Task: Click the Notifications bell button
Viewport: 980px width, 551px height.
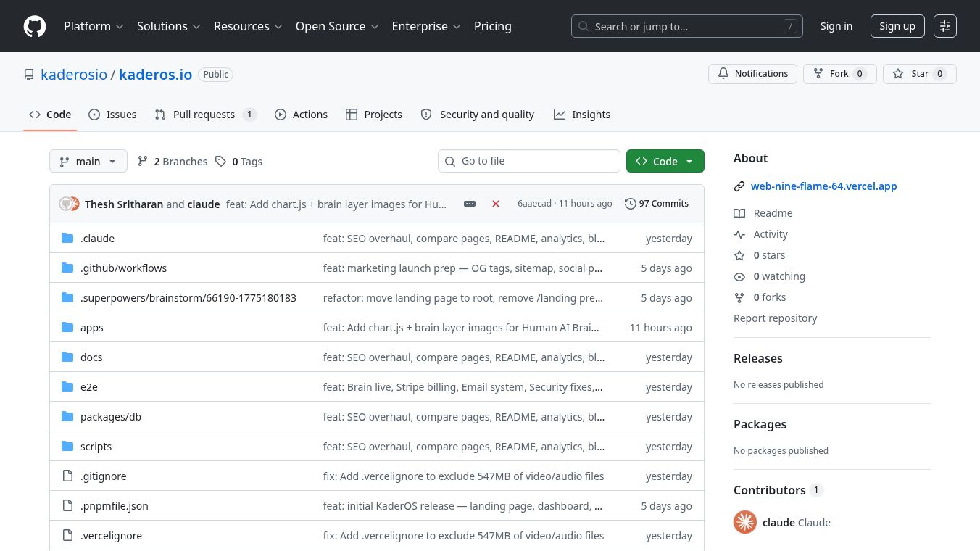Action: (x=752, y=74)
